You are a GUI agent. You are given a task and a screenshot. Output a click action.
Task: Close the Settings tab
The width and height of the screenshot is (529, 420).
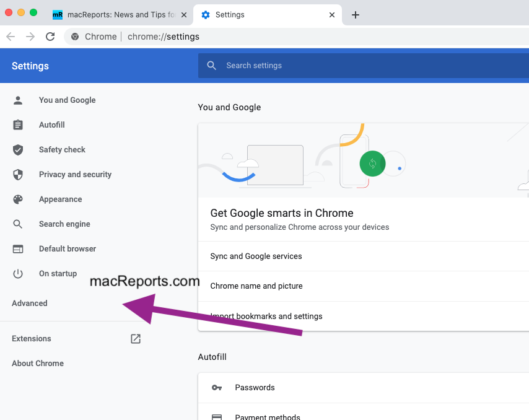332,15
